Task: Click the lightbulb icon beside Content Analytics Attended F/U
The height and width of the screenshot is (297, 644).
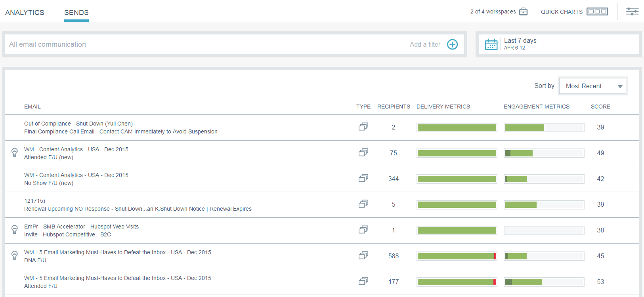Action: point(15,152)
